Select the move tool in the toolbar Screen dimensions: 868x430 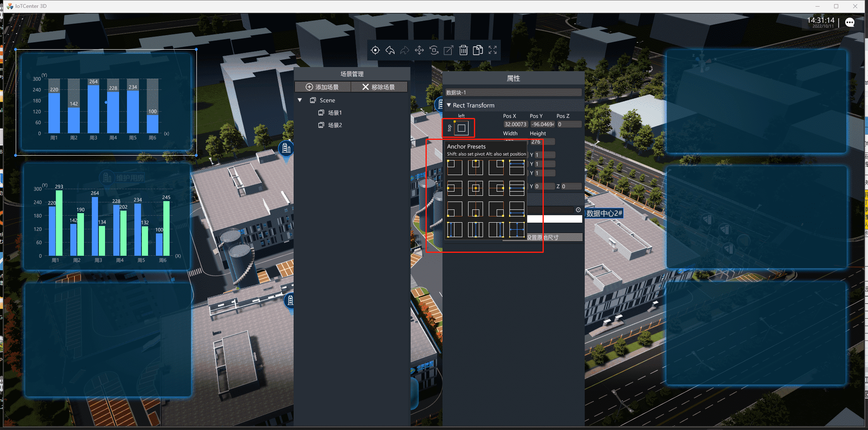419,50
